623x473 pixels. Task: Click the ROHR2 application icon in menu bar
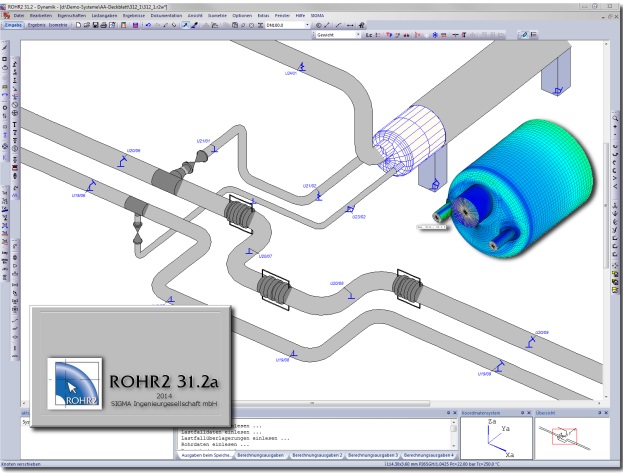click(6, 16)
